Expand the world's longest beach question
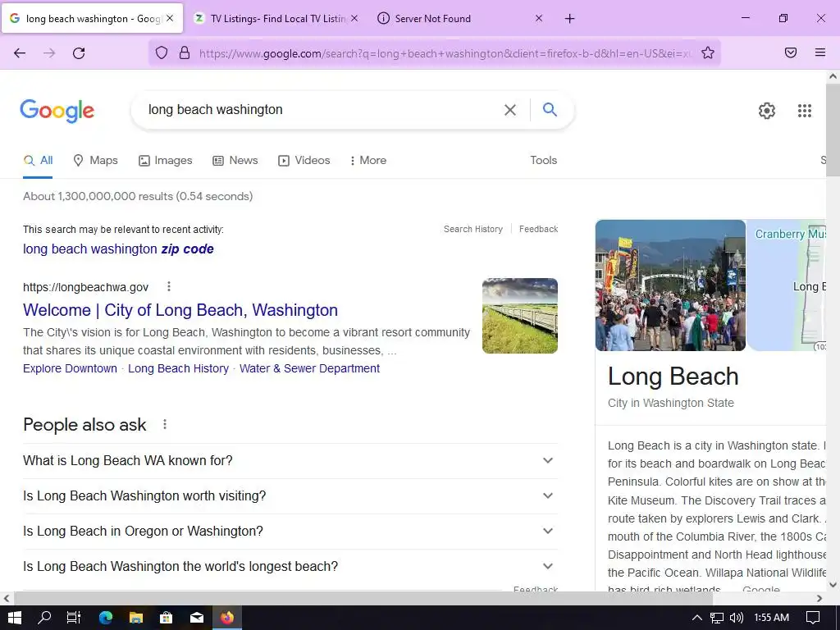 coord(290,567)
